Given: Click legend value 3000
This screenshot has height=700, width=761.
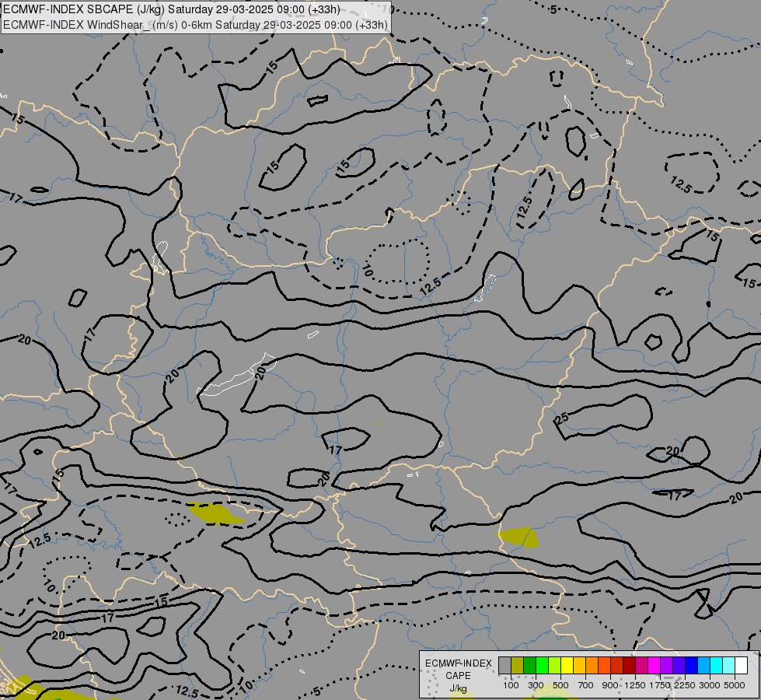Looking at the screenshot, I should click(x=710, y=685).
